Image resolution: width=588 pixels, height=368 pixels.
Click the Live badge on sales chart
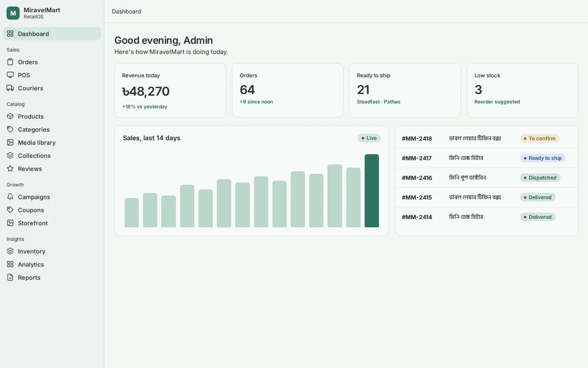pos(369,138)
